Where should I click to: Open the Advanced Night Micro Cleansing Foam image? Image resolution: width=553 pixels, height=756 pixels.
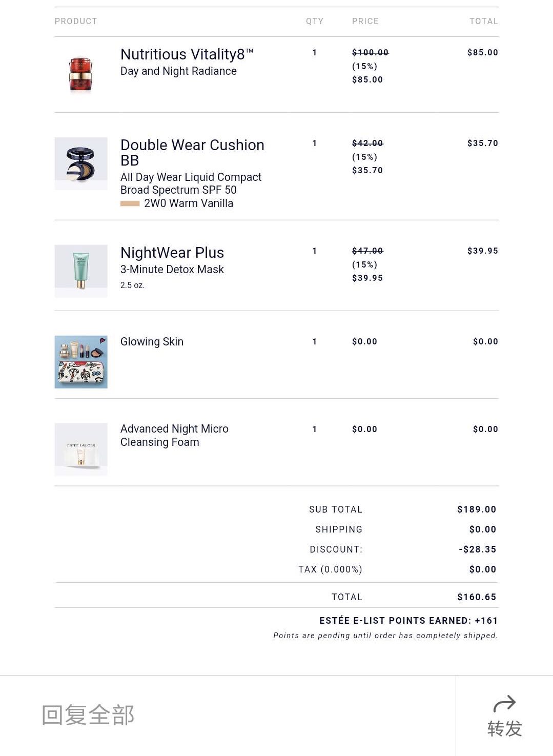[x=81, y=449]
